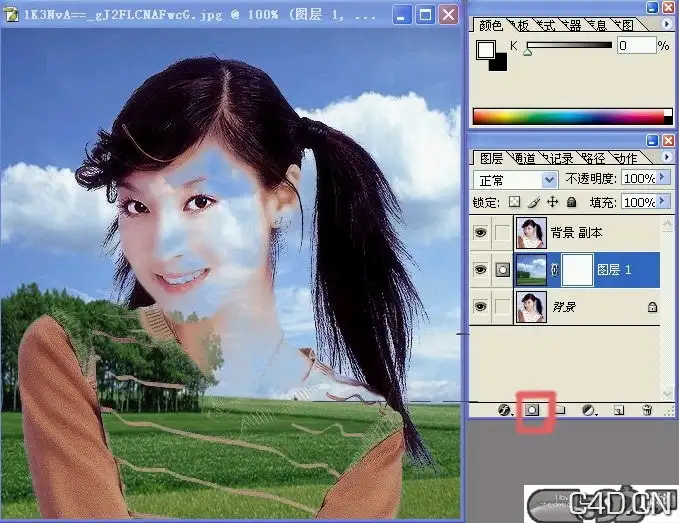
Task: Toggle Lock position move icon
Action: click(x=553, y=202)
